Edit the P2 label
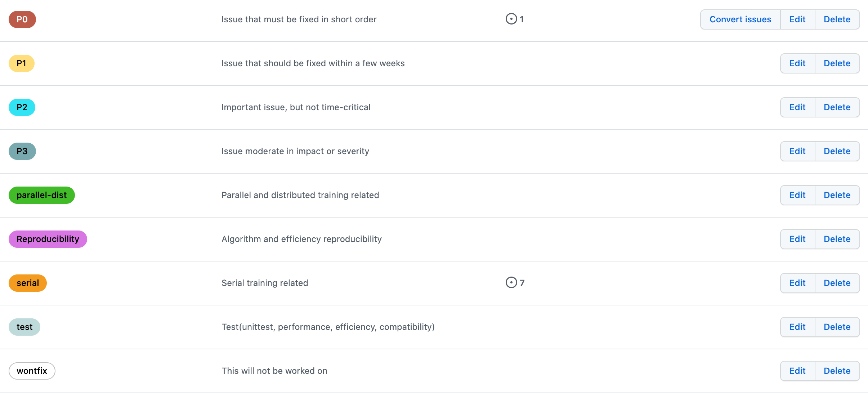The width and height of the screenshot is (868, 394). (797, 107)
